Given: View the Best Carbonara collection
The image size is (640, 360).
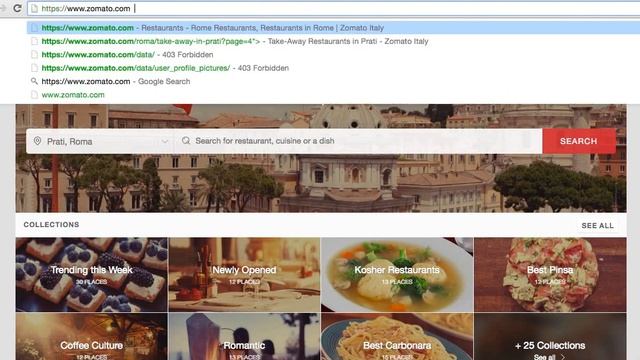Looking at the screenshot, I should point(397,337).
